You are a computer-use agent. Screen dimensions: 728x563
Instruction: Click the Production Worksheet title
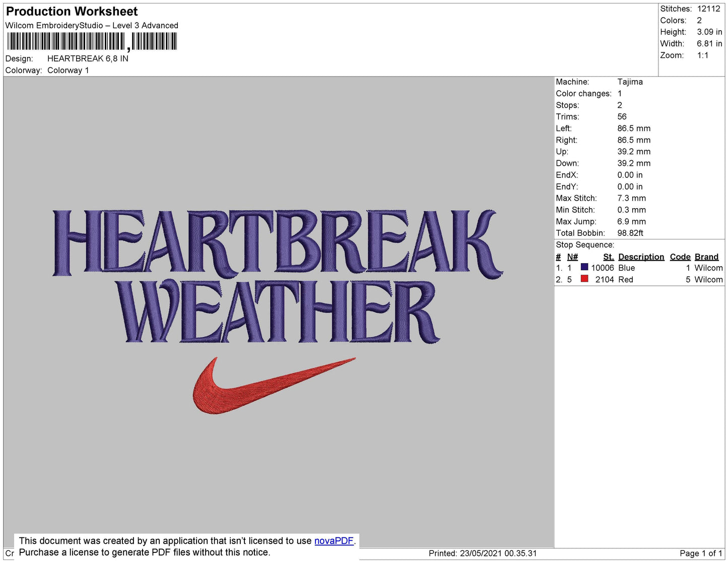pyautogui.click(x=72, y=11)
